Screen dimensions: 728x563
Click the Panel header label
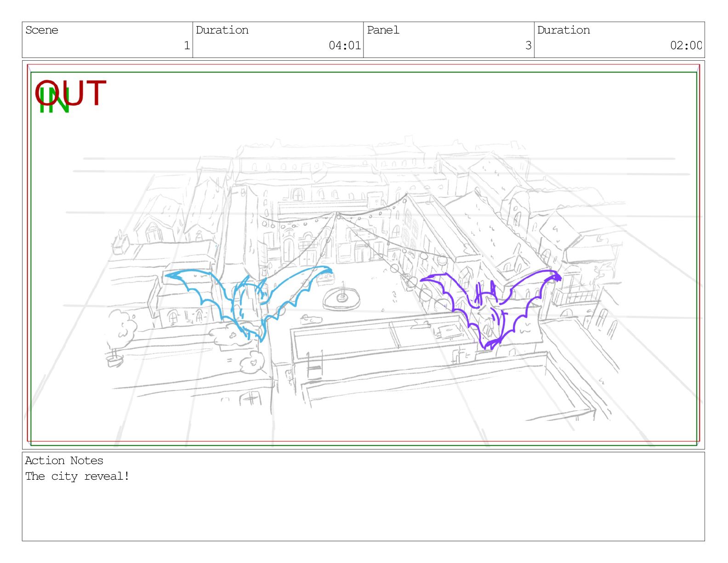click(383, 30)
